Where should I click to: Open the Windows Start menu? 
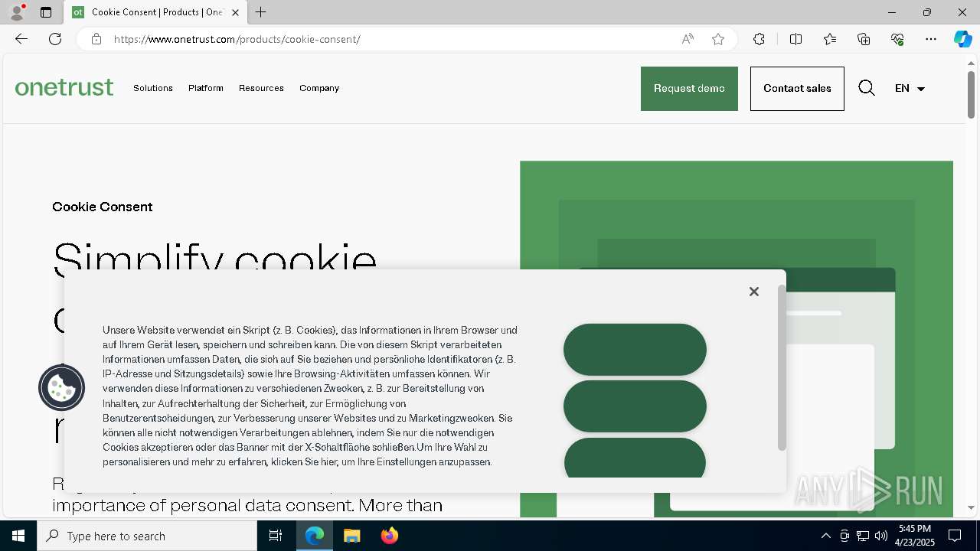pos(18,536)
